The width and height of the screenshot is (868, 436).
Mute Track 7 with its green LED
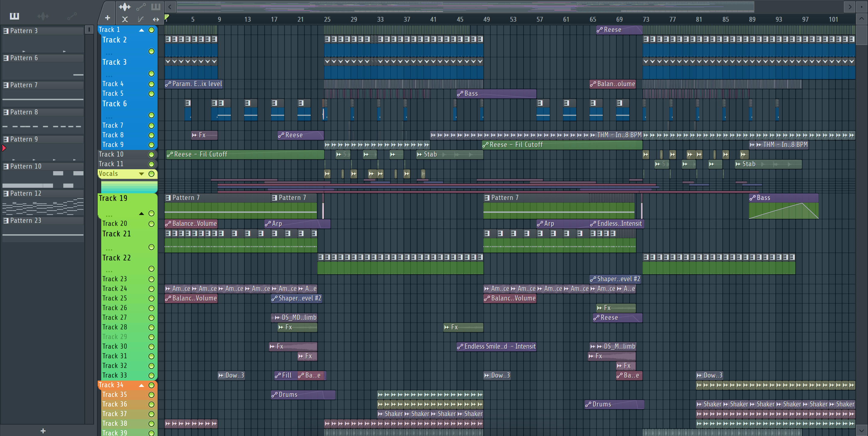tap(152, 126)
